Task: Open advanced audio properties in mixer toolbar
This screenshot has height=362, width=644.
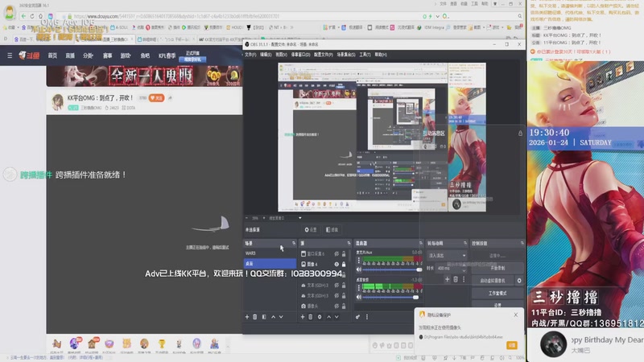Action: 357,317
